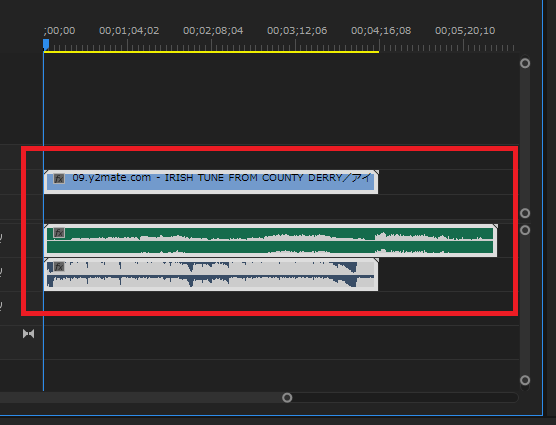Click the horizontal scrollbar thumb at the timeline bottom

tap(143, 398)
